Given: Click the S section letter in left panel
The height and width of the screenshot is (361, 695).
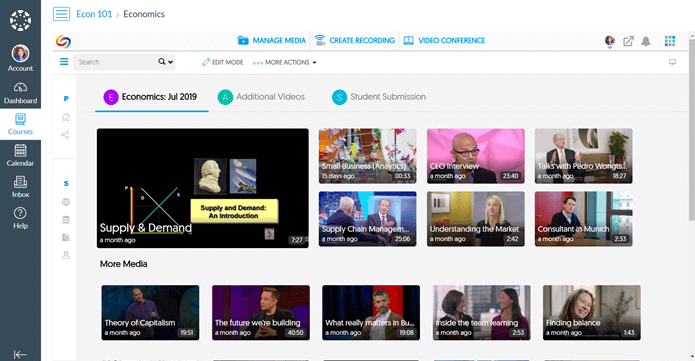Looking at the screenshot, I should tap(66, 184).
